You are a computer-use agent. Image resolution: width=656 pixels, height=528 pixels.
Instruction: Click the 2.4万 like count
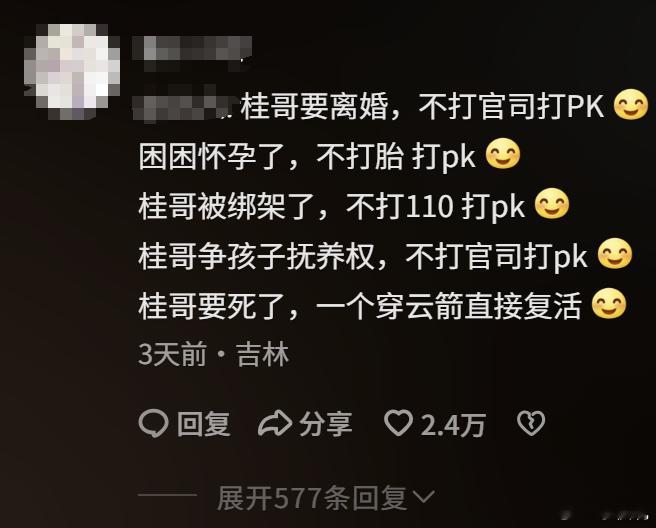[x=453, y=425]
